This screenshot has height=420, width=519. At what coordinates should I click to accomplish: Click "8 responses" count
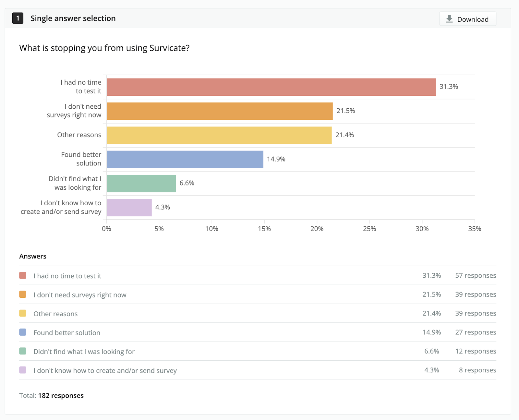[477, 370]
